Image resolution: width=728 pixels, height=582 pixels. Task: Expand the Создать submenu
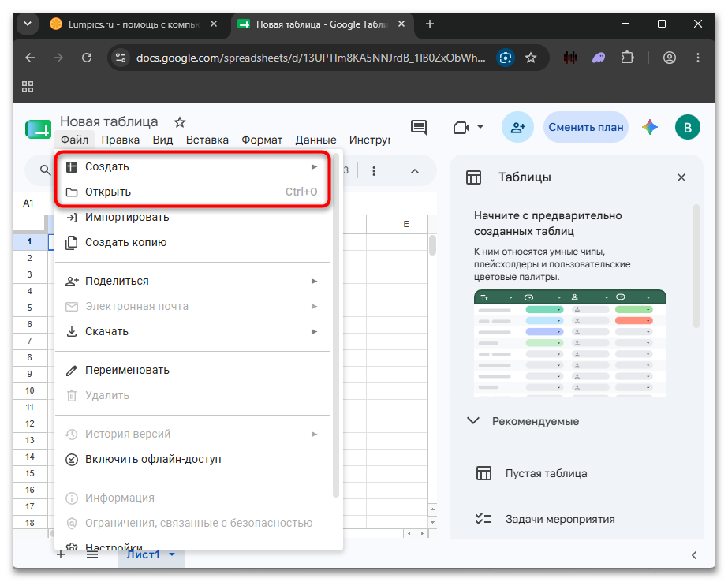(192, 166)
